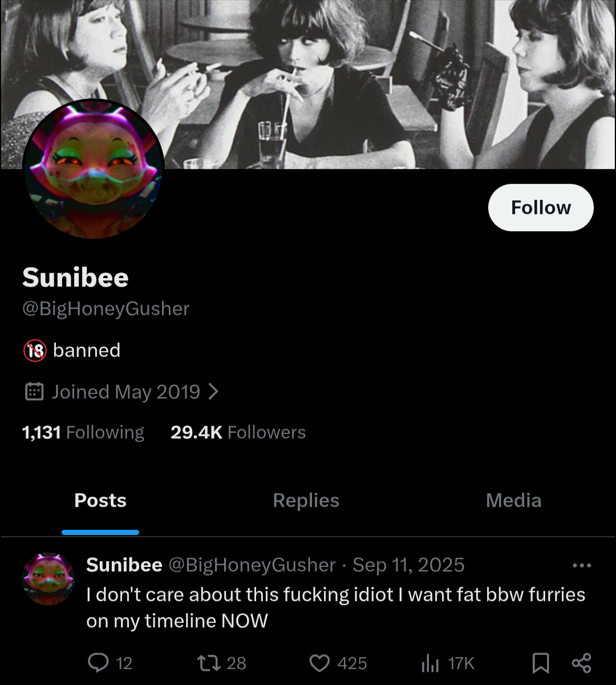Like the post with heart icon
This screenshot has width=616, height=685.
click(x=319, y=663)
